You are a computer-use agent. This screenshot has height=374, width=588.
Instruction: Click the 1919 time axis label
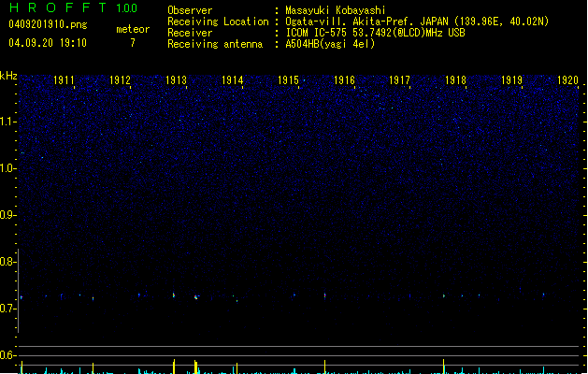[512, 80]
